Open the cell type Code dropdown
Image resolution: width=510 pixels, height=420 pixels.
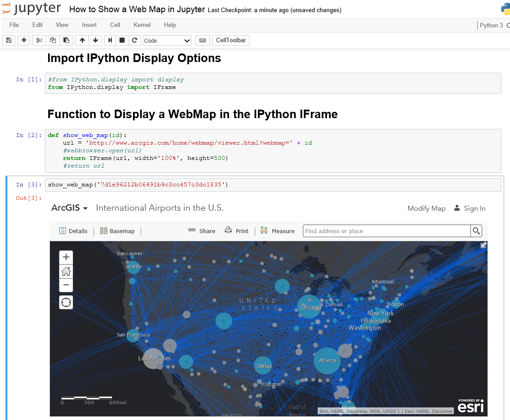167,40
